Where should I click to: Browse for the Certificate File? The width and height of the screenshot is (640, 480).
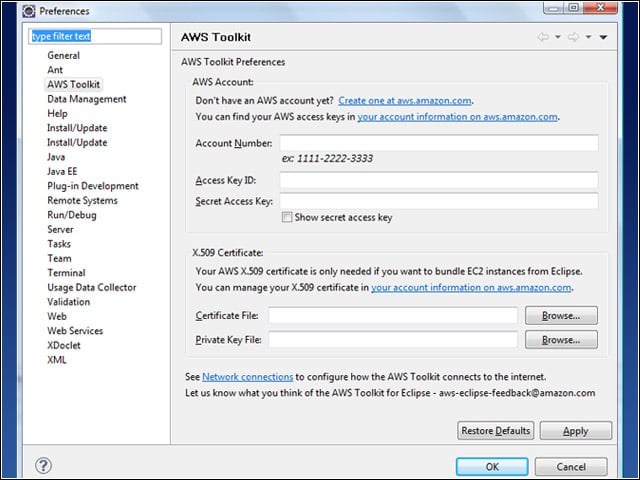click(x=561, y=316)
